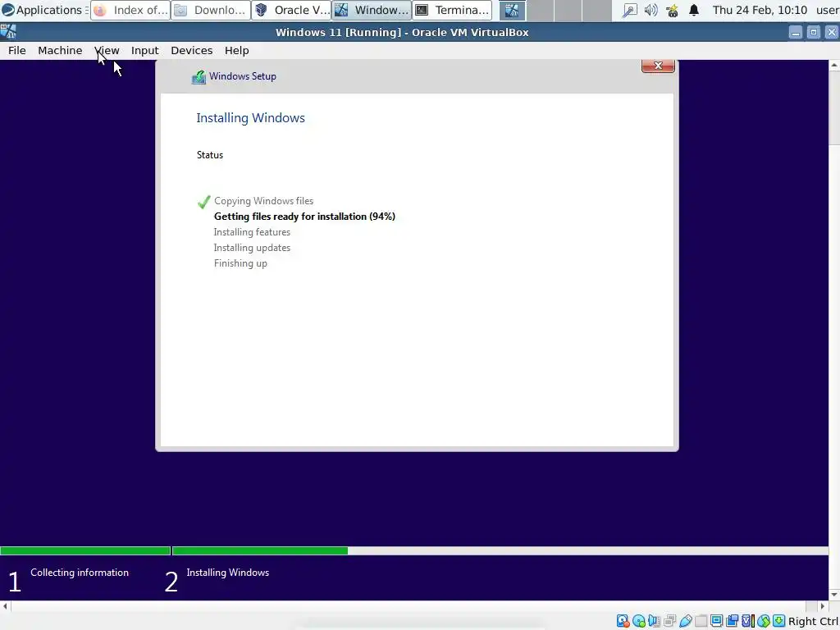840x630 pixels.
Task: Click the vertical scrollbar down arrow
Action: [834, 595]
